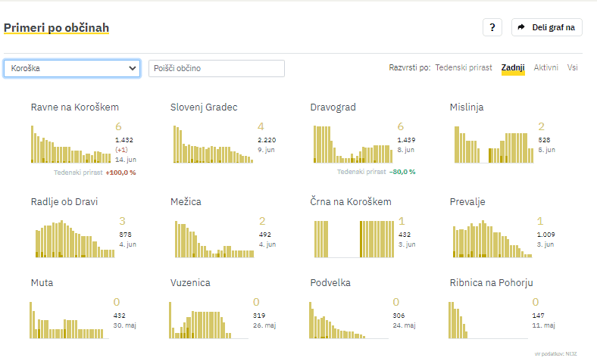Click the 'Deli graf na' share button

click(553, 27)
